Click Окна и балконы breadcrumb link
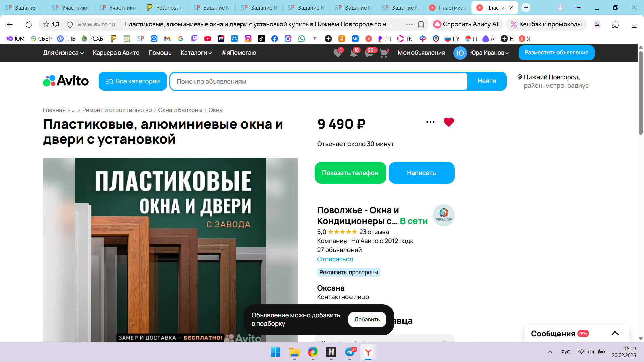644x362 pixels. click(180, 110)
